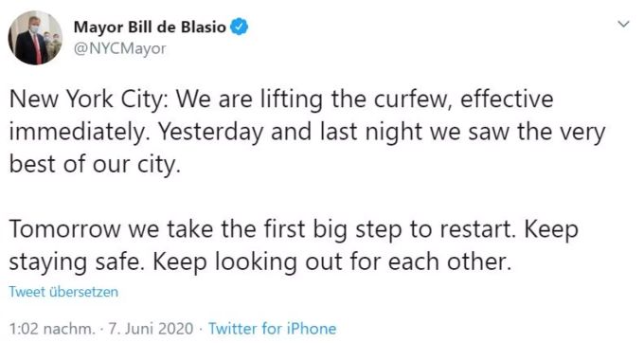
Task: Click the word effective in the tweet
Action: [x=508, y=99]
